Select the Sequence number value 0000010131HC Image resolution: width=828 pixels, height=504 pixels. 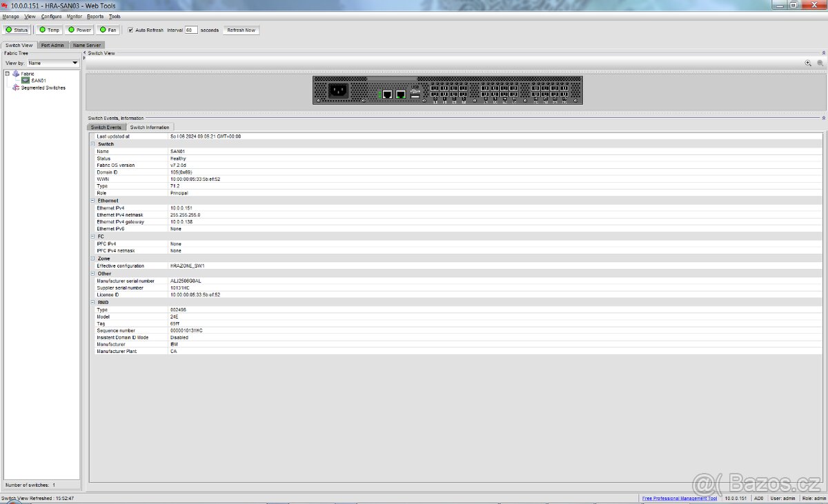pyautogui.click(x=186, y=330)
